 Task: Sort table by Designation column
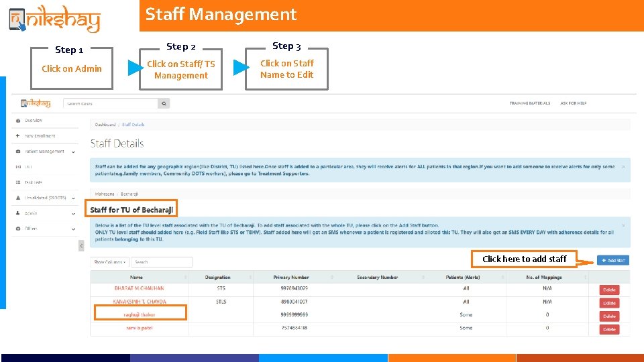click(x=221, y=277)
